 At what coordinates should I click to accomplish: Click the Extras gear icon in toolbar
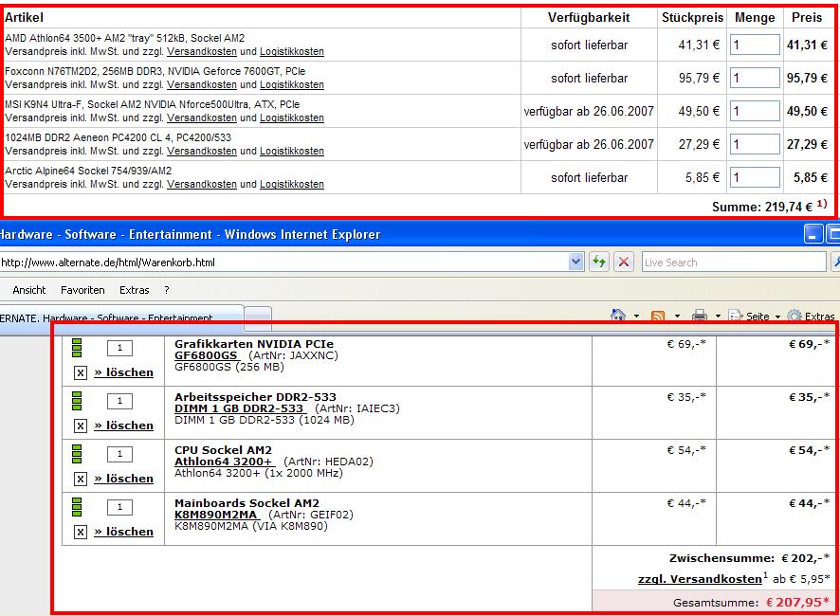pyautogui.click(x=794, y=316)
